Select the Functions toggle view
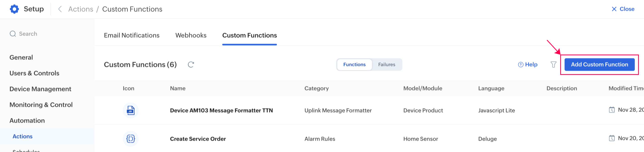Screen dimensions: 644x152 (354, 65)
